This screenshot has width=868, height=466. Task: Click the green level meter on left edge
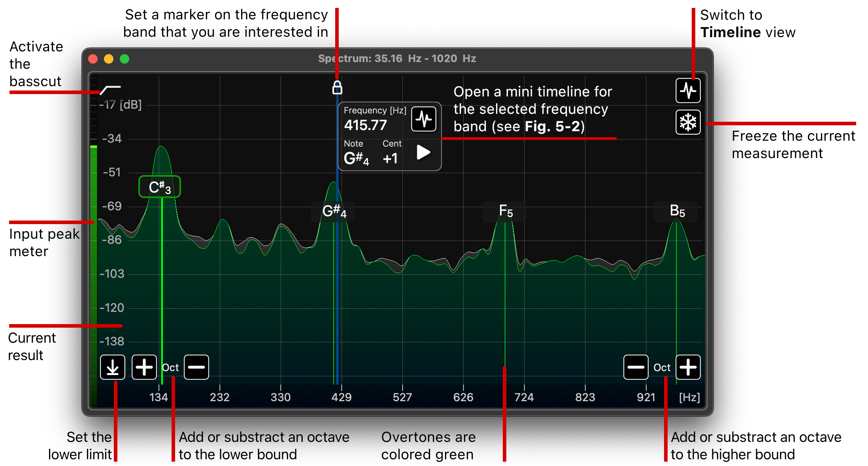click(94, 257)
